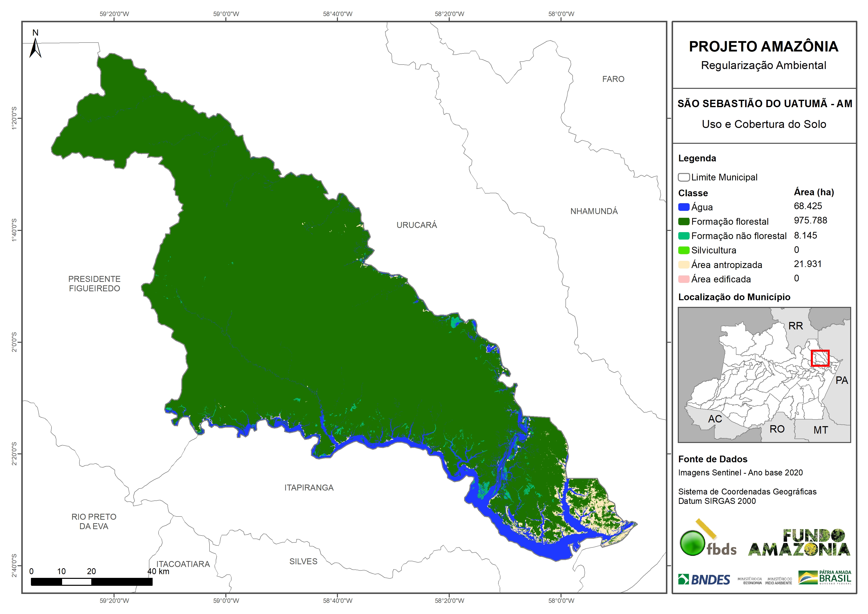Click the Limite Municipal legend symbol
868x614 pixels.
point(683,177)
